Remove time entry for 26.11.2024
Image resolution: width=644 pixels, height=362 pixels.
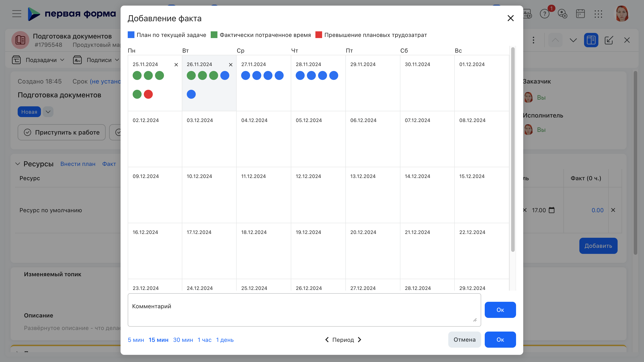pos(231,65)
